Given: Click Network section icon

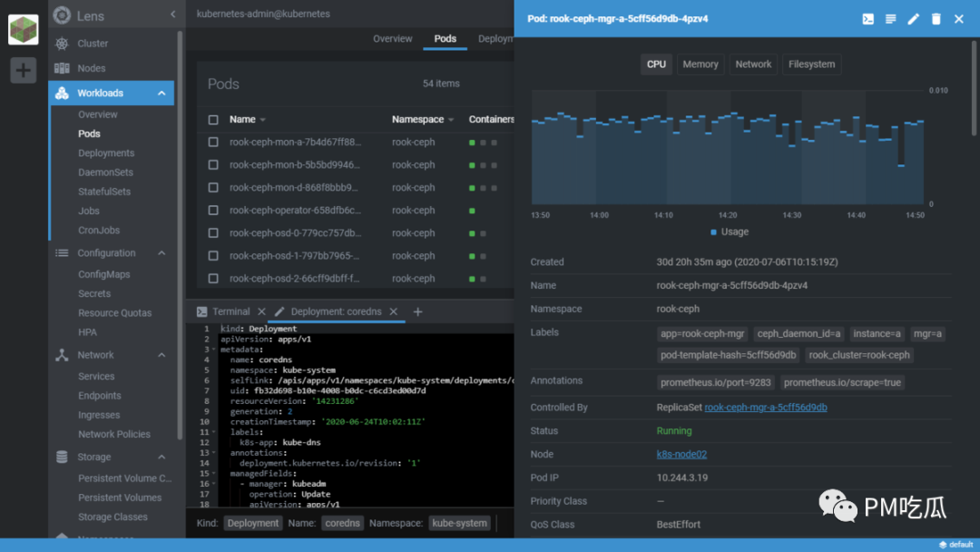Looking at the screenshot, I should 62,355.
